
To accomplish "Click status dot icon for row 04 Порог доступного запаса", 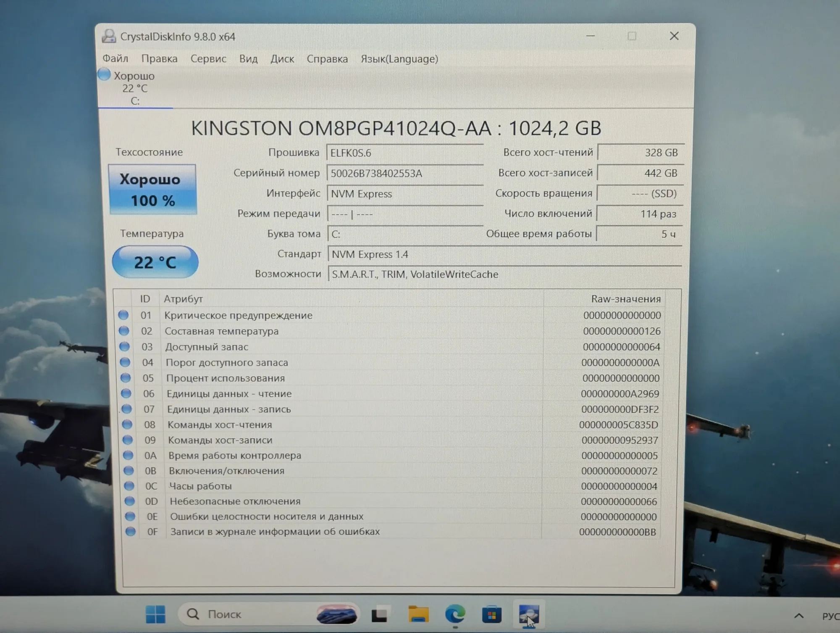I will (x=125, y=362).
